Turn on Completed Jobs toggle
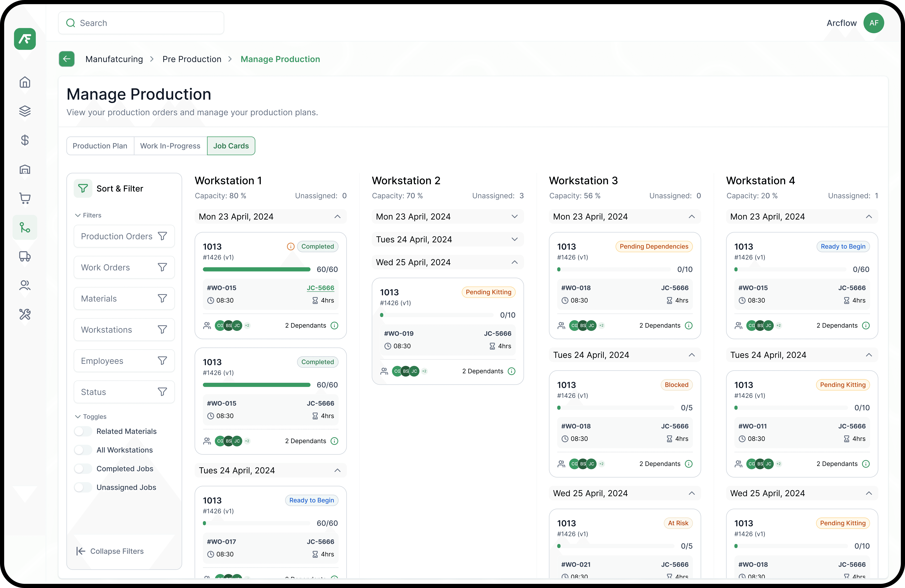 click(x=83, y=469)
